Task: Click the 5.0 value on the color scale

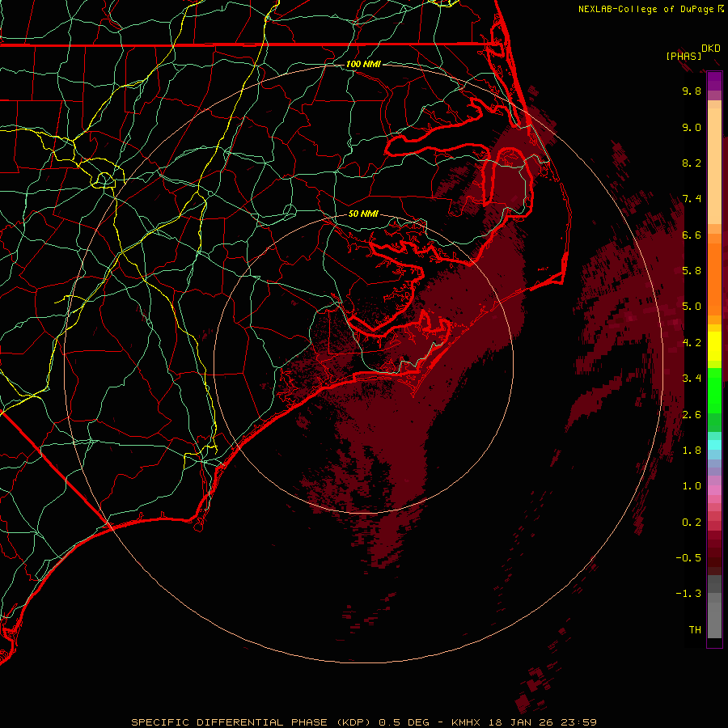Action: pyautogui.click(x=692, y=307)
